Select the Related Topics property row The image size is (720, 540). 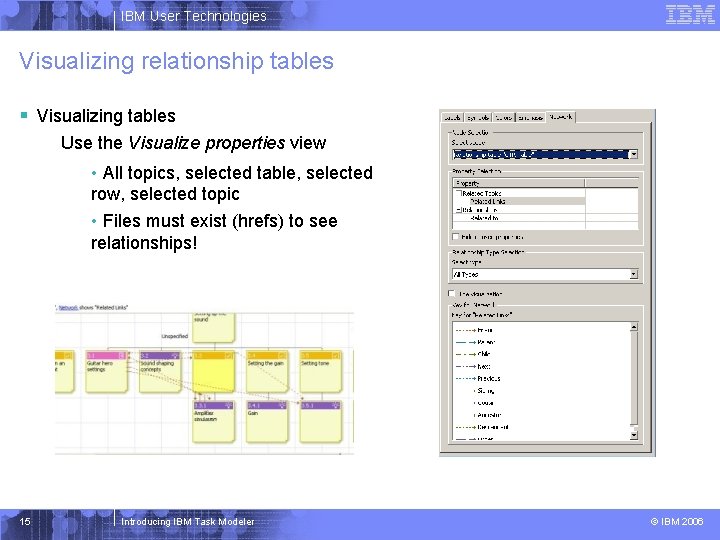[x=482, y=193]
